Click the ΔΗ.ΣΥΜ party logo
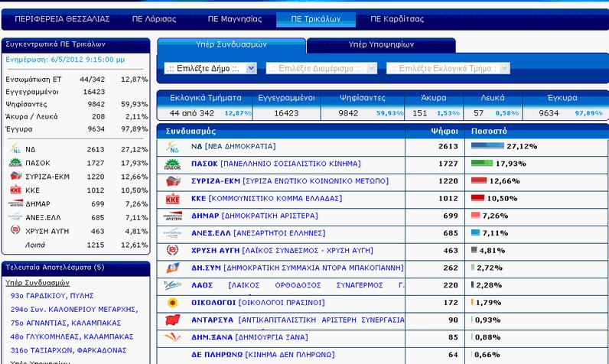 pos(173,268)
